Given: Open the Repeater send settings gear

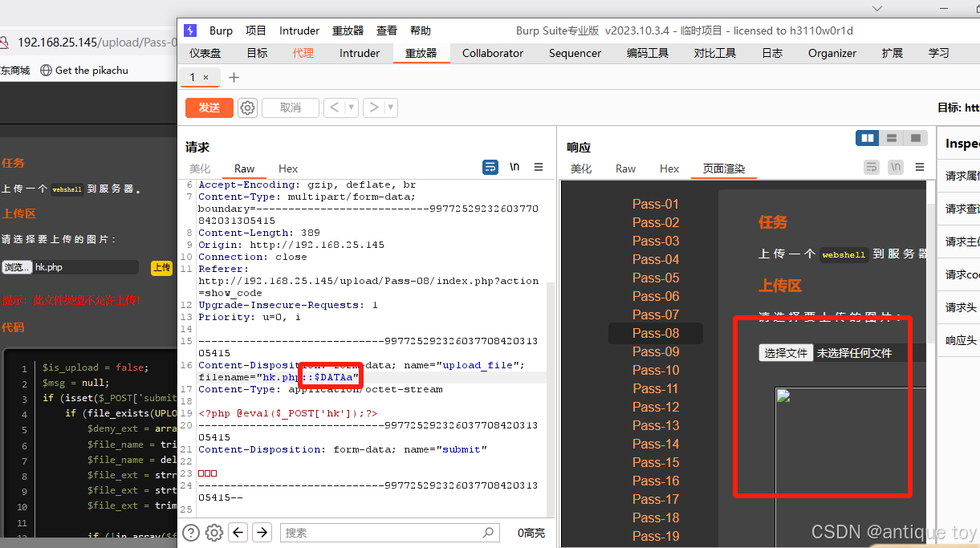Looking at the screenshot, I should point(248,108).
